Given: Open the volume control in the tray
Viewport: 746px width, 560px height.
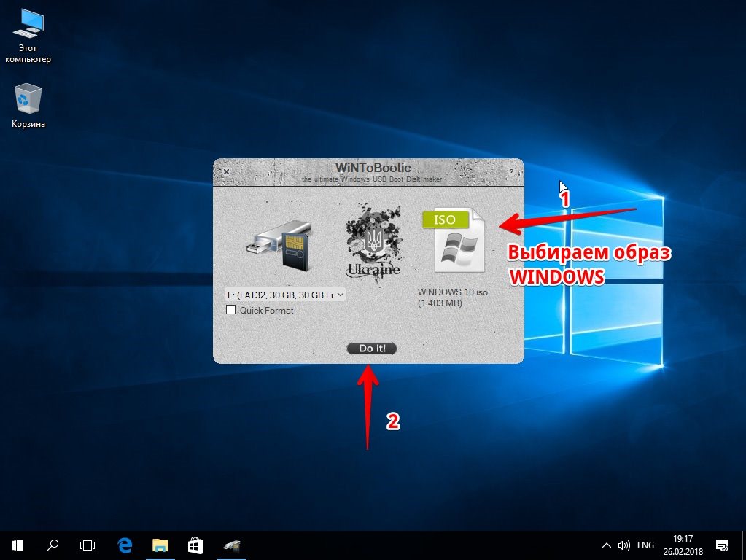Looking at the screenshot, I should pyautogui.click(x=623, y=545).
